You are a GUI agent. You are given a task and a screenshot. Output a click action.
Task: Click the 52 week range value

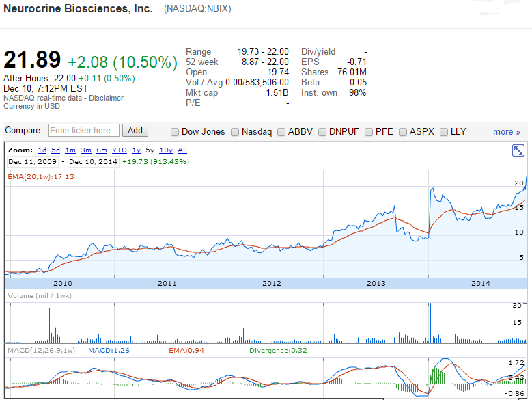pyautogui.click(x=265, y=62)
